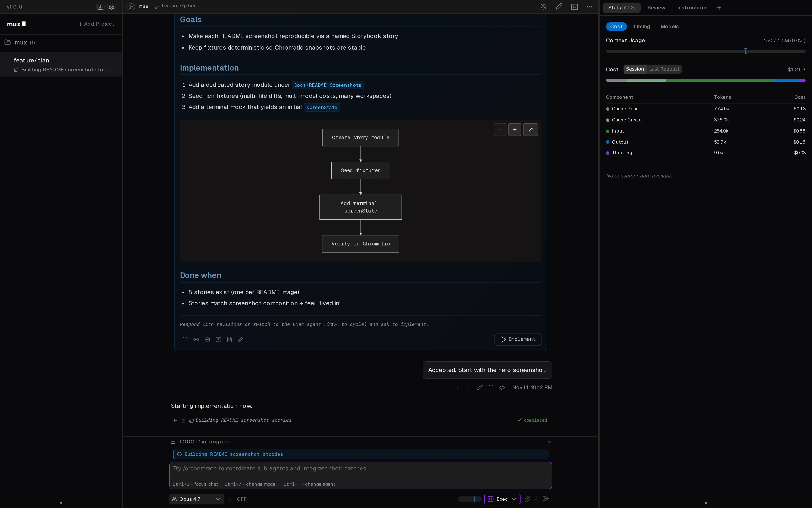Click the Verify in Chromatic diagram node
Viewport: 812px width, 508px height.
coord(360,244)
